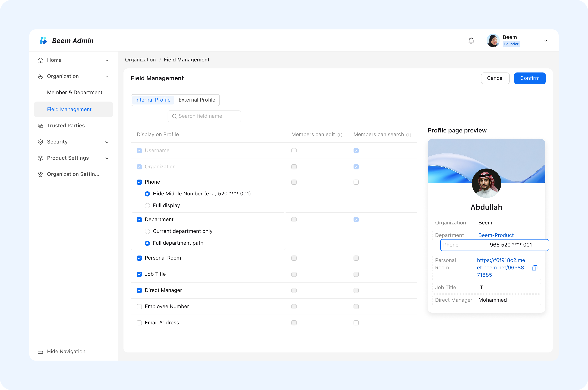
Task: Click info icon beside Members can search
Action: tap(408, 135)
